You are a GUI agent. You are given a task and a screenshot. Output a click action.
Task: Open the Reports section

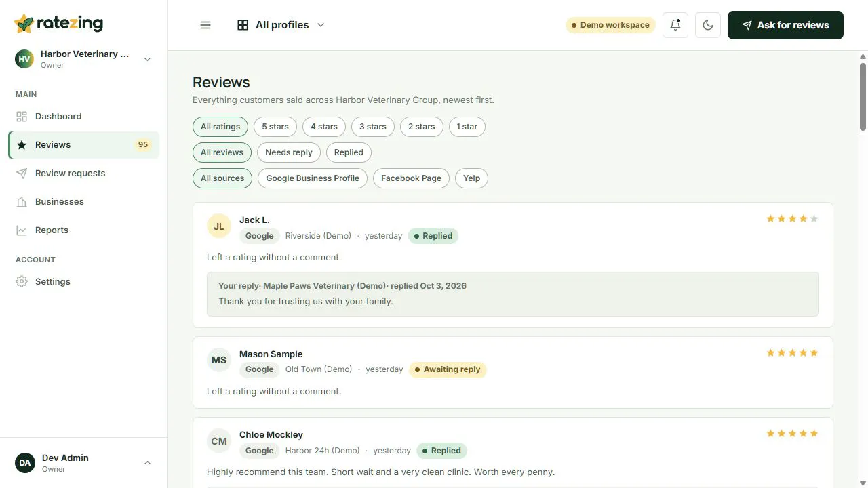[83, 230]
